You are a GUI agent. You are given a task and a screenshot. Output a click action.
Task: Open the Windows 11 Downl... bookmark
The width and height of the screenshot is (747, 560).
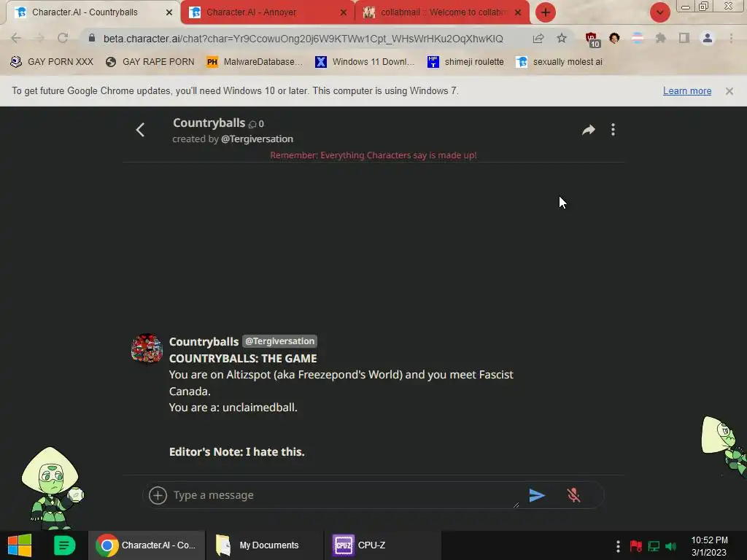pos(365,62)
